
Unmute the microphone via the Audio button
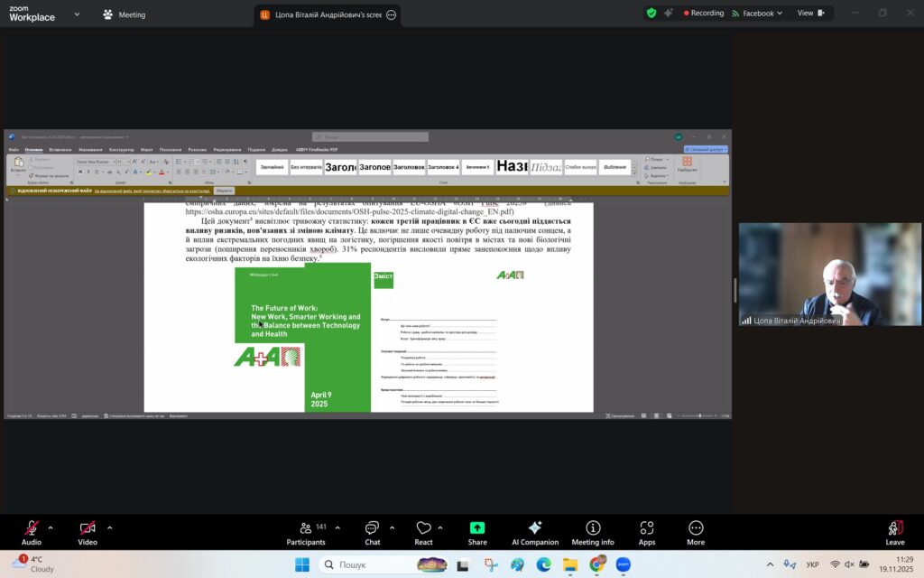pyautogui.click(x=32, y=531)
